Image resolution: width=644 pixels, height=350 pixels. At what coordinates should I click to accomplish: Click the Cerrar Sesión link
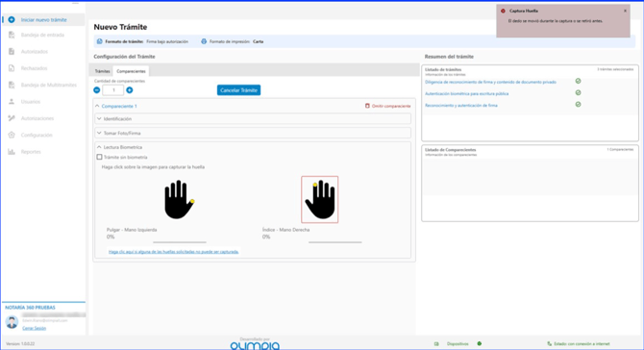pyautogui.click(x=34, y=328)
